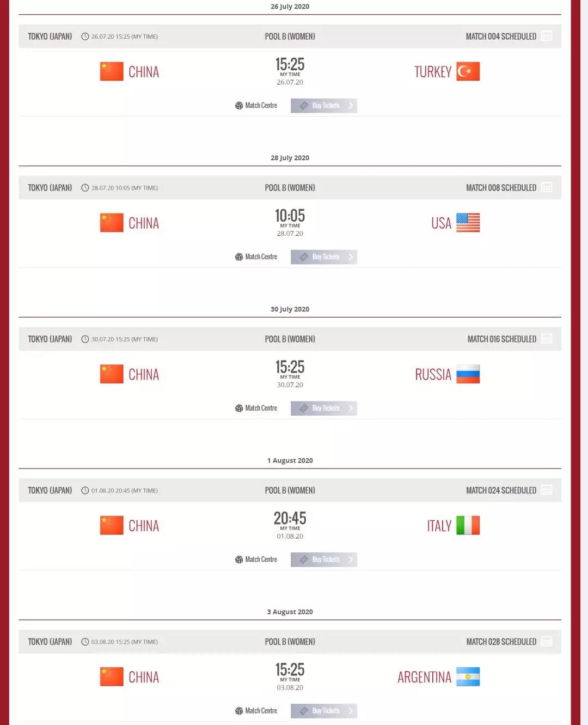The image size is (588, 725).
Task: Open Match Centre for China vs Turkey
Action: (x=256, y=106)
